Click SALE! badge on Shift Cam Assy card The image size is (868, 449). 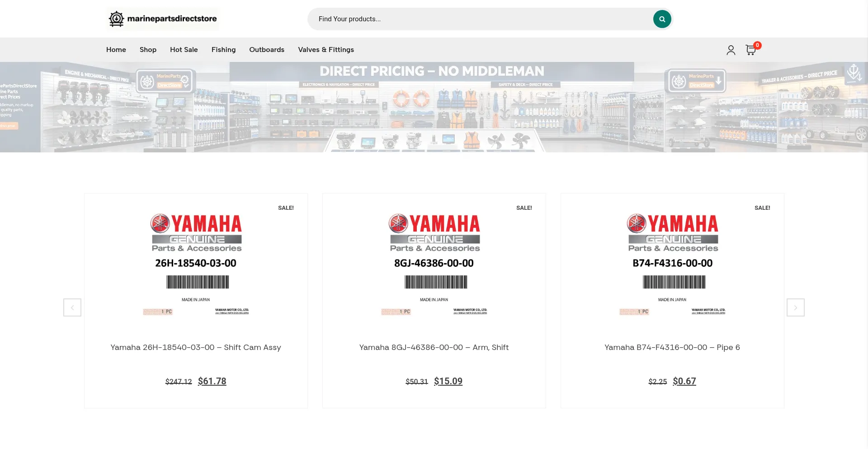(286, 208)
